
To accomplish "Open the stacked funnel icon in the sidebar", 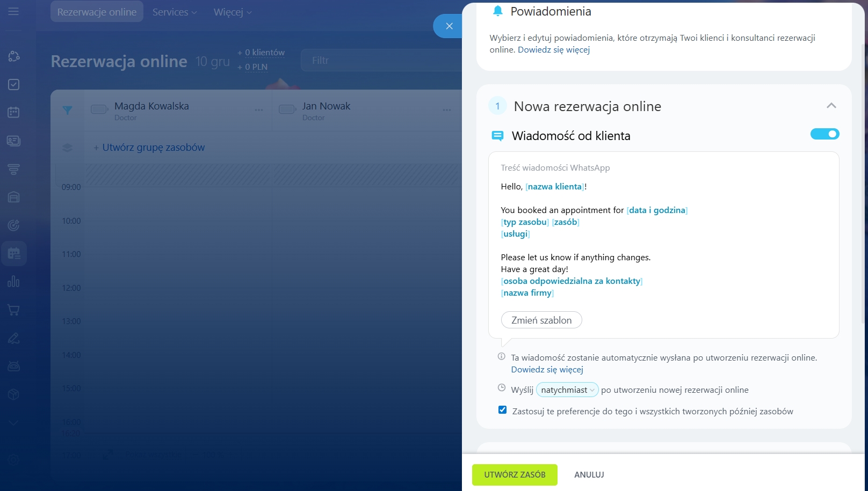I will (x=14, y=169).
